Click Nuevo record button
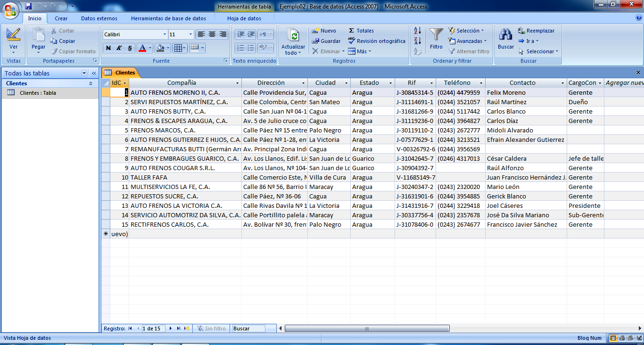 (324, 31)
